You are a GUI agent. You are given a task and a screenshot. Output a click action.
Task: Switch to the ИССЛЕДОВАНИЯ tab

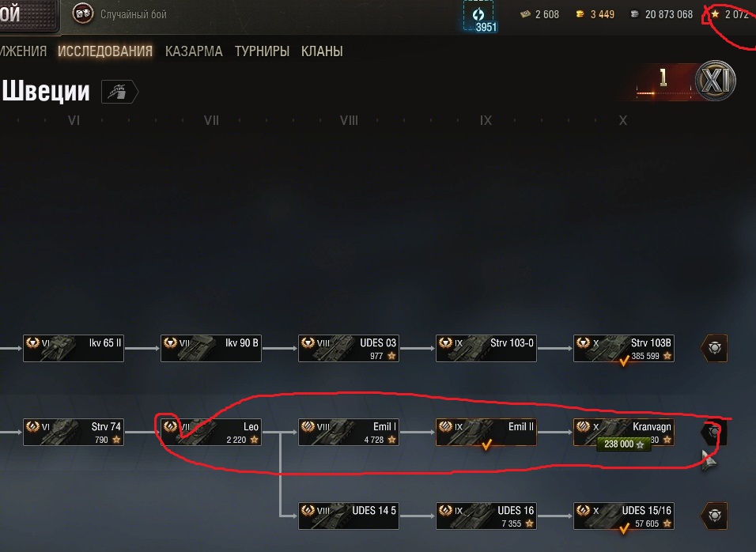pyautogui.click(x=105, y=51)
